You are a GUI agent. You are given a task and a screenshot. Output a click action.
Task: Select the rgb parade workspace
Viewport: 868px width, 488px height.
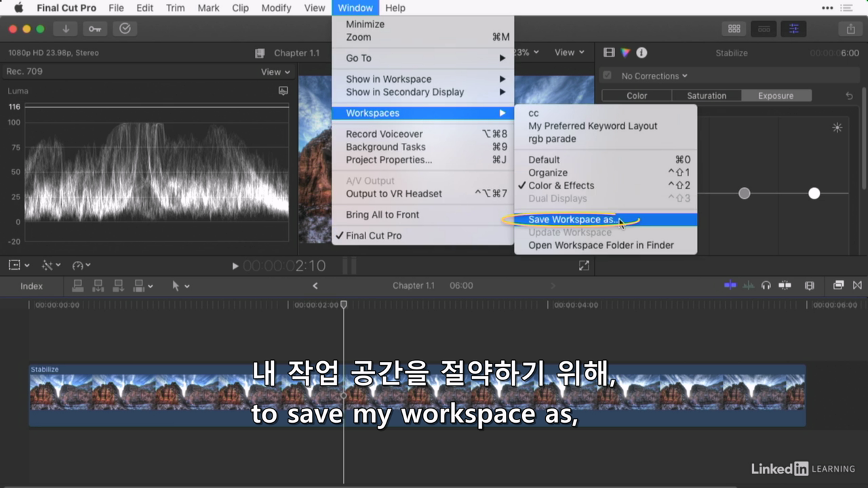[606, 139]
